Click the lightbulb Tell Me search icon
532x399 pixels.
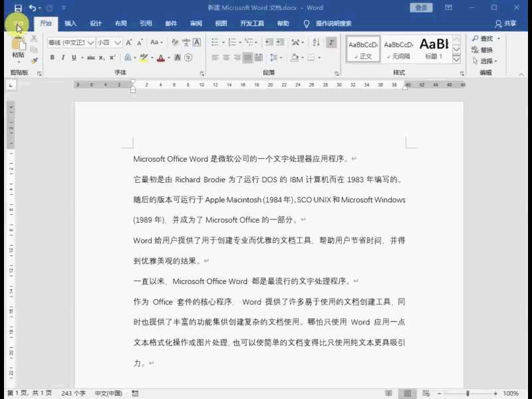click(x=307, y=23)
